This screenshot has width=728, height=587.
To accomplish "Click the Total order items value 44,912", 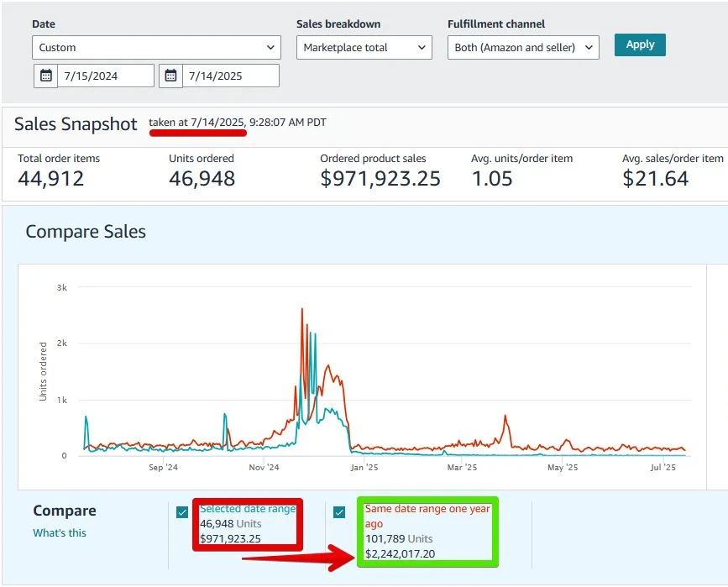I will click(50, 178).
